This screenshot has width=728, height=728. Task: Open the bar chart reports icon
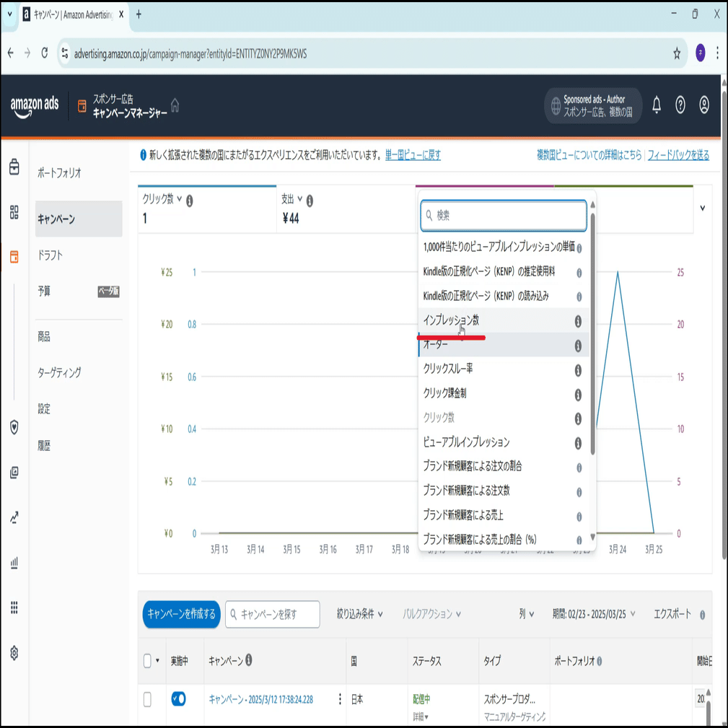click(14, 563)
